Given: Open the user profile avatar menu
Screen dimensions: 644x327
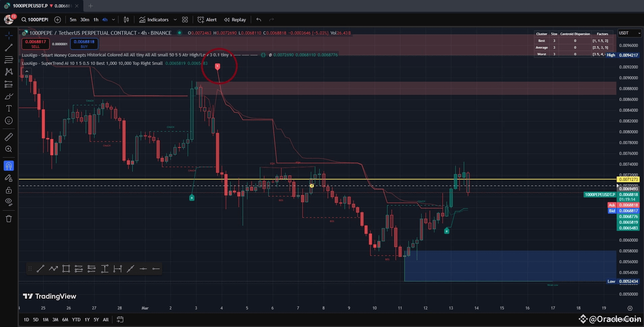Looking at the screenshot, I should pos(9,20).
